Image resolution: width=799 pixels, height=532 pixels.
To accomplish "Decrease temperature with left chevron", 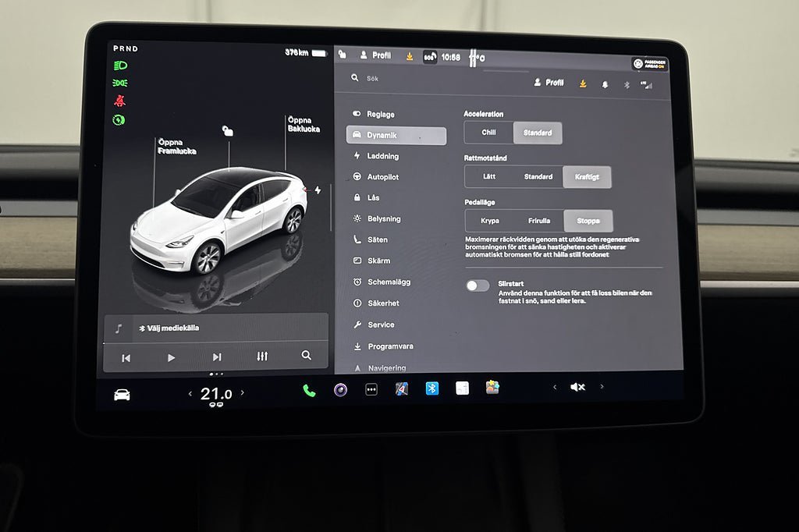I will click(190, 394).
